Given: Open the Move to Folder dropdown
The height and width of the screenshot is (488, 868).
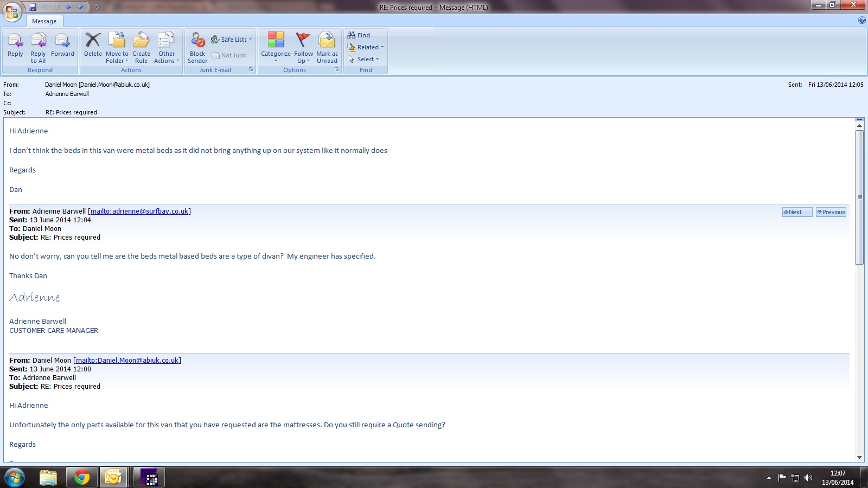Looking at the screenshot, I should tap(117, 46).
